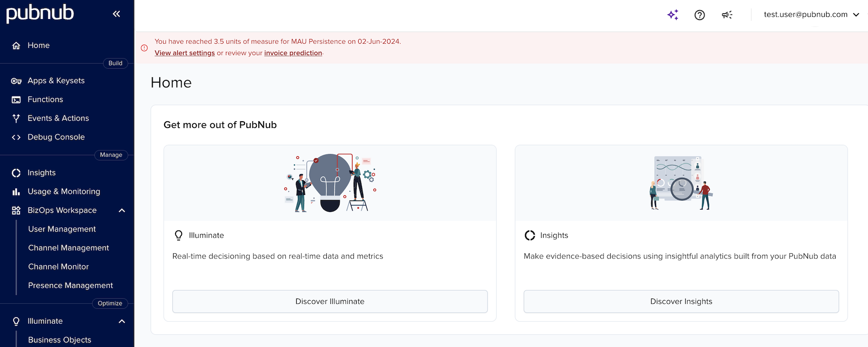
Task: Select Channel Monitor submenu item
Action: point(59,267)
